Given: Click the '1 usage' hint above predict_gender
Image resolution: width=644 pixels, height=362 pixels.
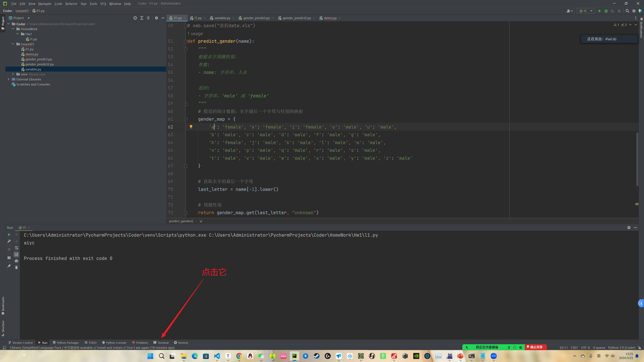Looking at the screenshot, I should (195, 34).
